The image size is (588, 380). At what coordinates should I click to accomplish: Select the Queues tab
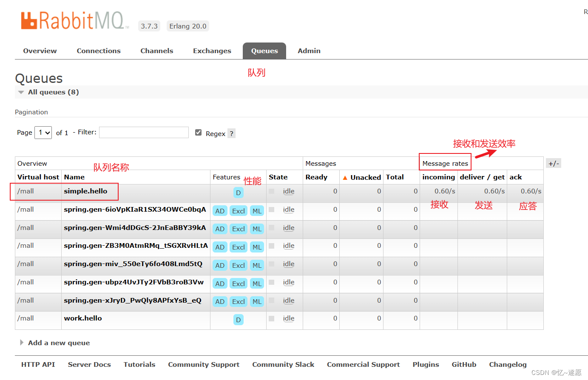(264, 51)
